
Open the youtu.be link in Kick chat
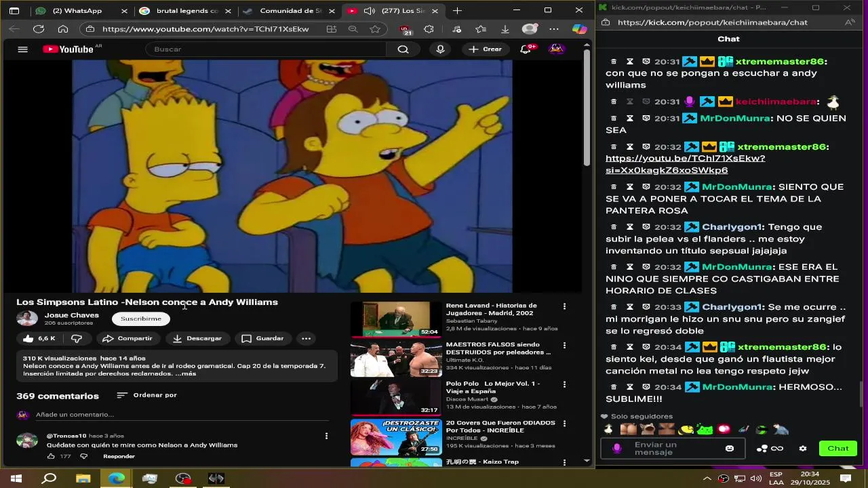[x=685, y=165]
